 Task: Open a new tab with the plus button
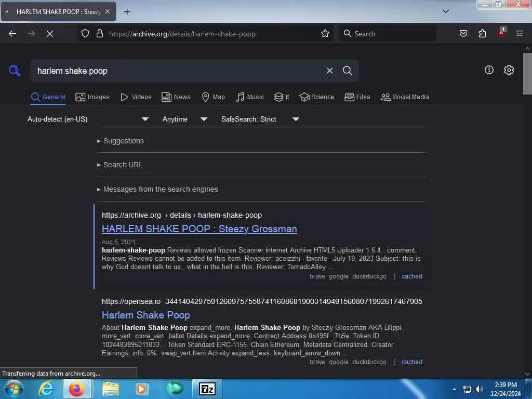click(127, 12)
